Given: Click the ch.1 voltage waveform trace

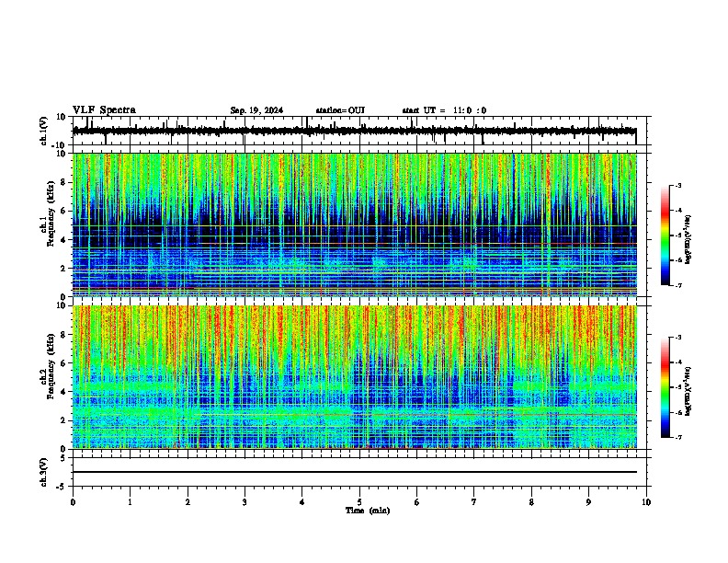Looking at the screenshot, I should tap(354, 131).
